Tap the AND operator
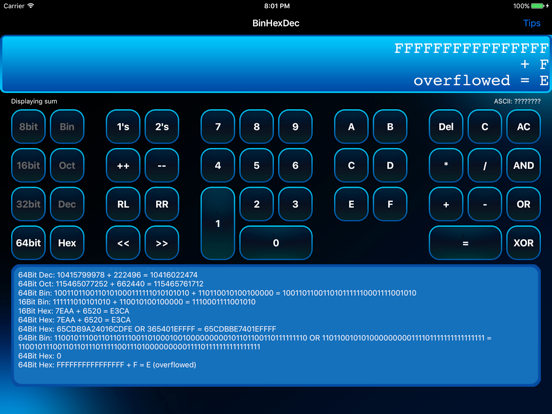This screenshot has height=414, width=552. coord(523,165)
